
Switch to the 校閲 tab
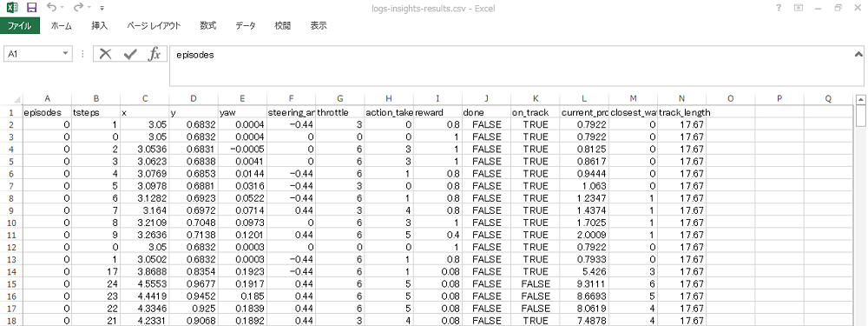(x=282, y=26)
